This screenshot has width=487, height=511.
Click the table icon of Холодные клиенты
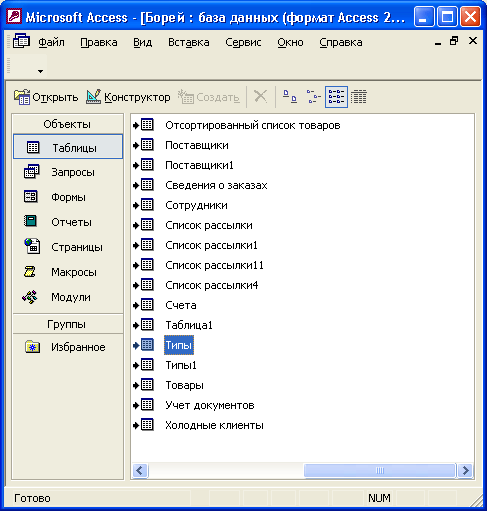(147, 425)
